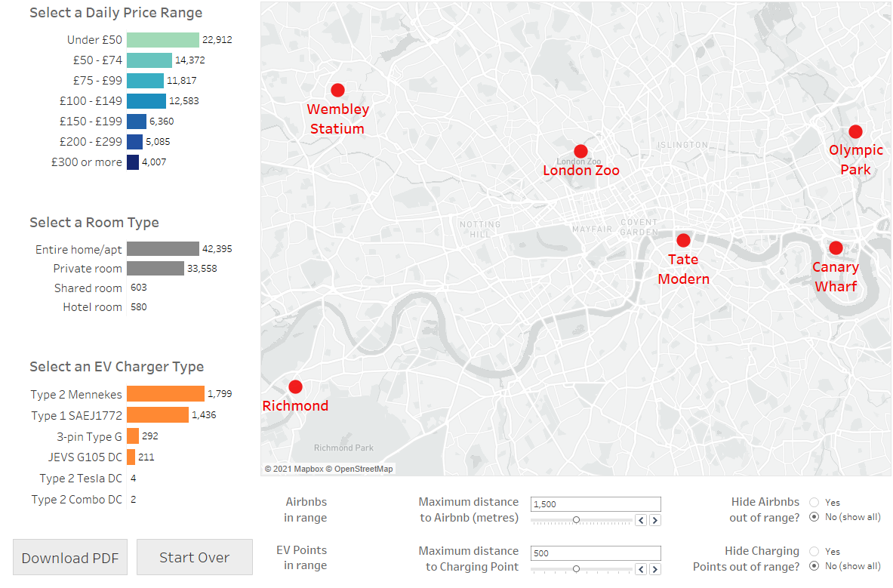Decrease Airbnb distance with left arrow
This screenshot has height=588, width=893.
(x=641, y=520)
